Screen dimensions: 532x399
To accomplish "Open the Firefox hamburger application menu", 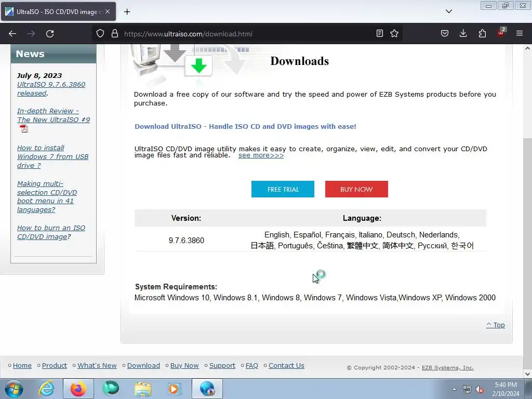I will click(x=520, y=33).
